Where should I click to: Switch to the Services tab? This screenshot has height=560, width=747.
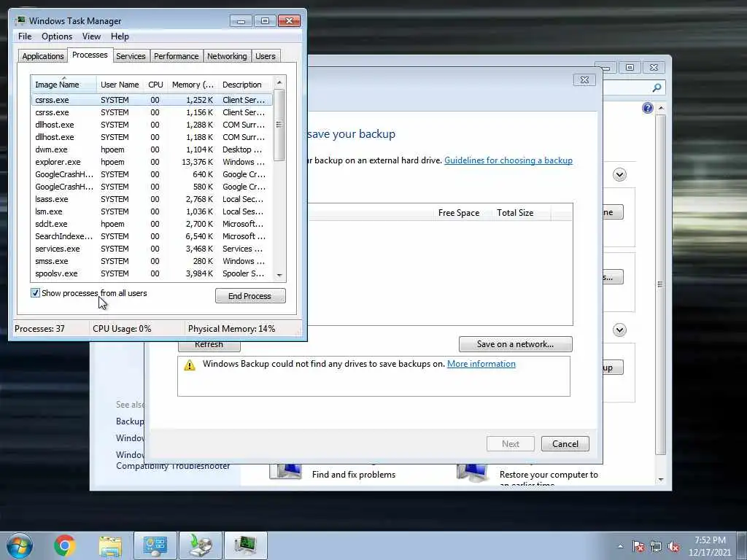[x=131, y=56]
